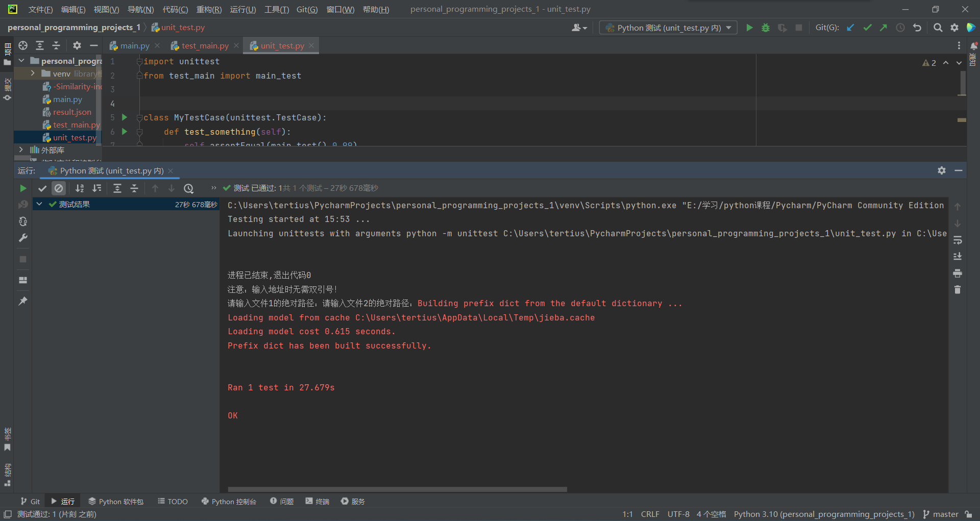Open the Python 软件包 tool window
The image size is (980, 521).
pyautogui.click(x=116, y=501)
